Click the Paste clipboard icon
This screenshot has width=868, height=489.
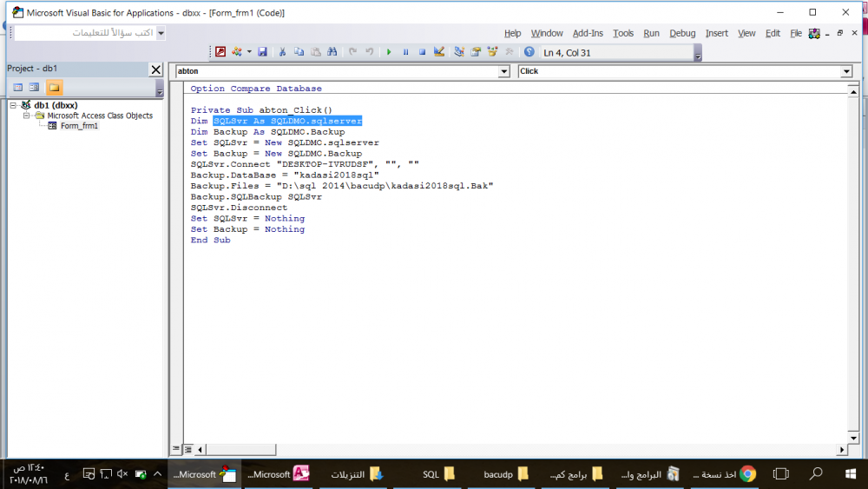(x=316, y=52)
